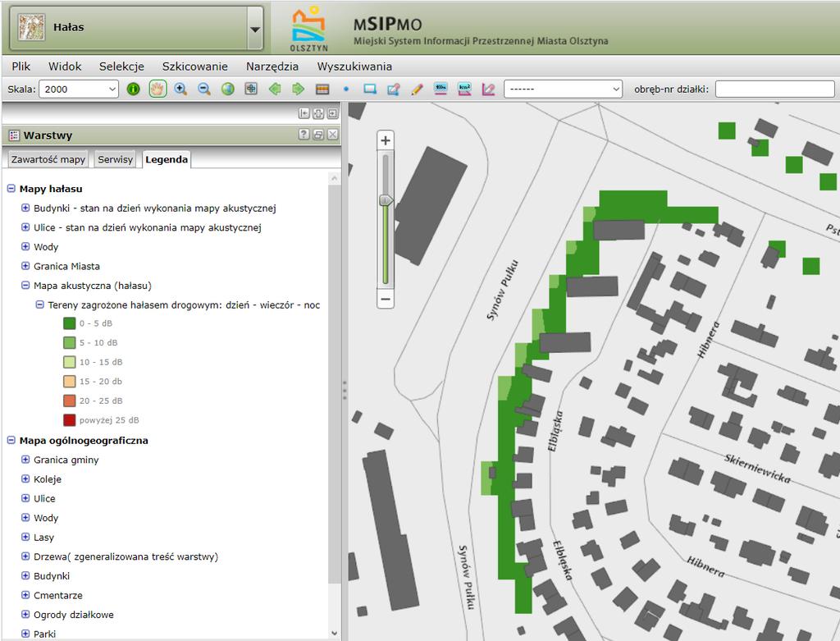Click the middle panel layout icon
Viewport: 840px width, 641px height.
coord(318,113)
